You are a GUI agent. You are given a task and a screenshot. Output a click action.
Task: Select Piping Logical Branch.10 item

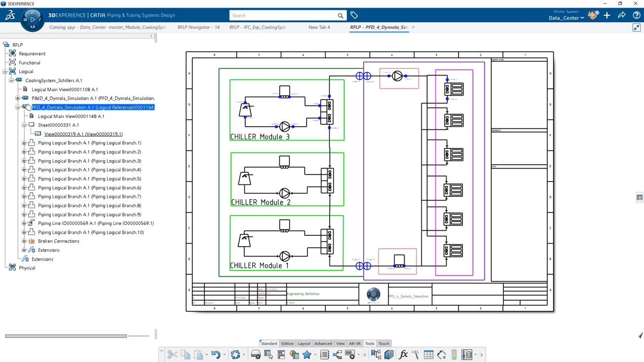point(91,232)
